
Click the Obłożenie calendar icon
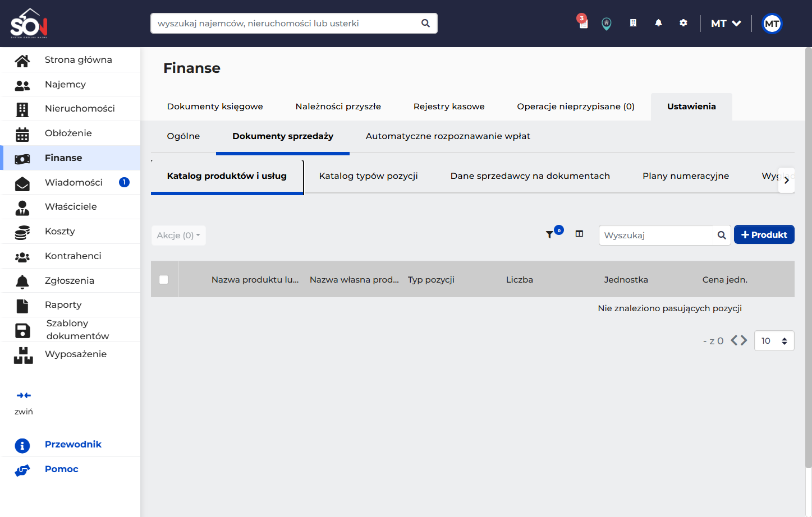coord(22,134)
